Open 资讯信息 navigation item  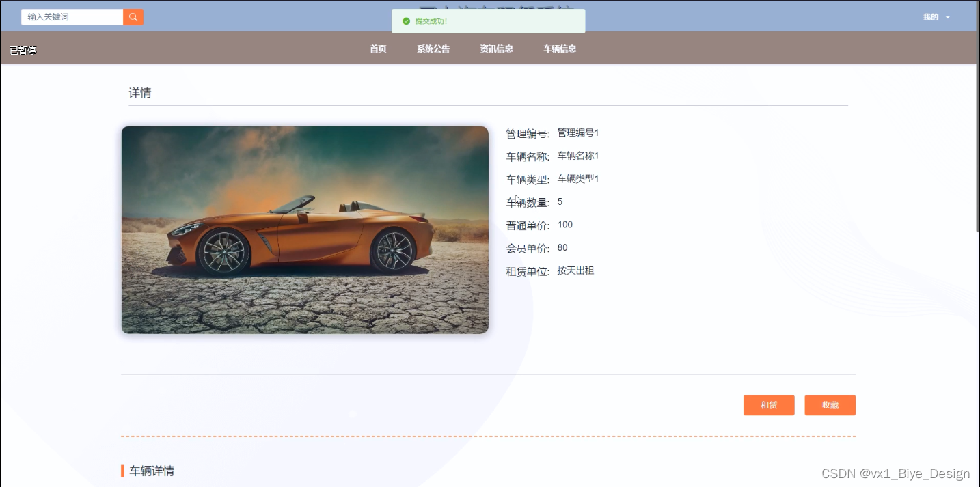pyautogui.click(x=496, y=48)
